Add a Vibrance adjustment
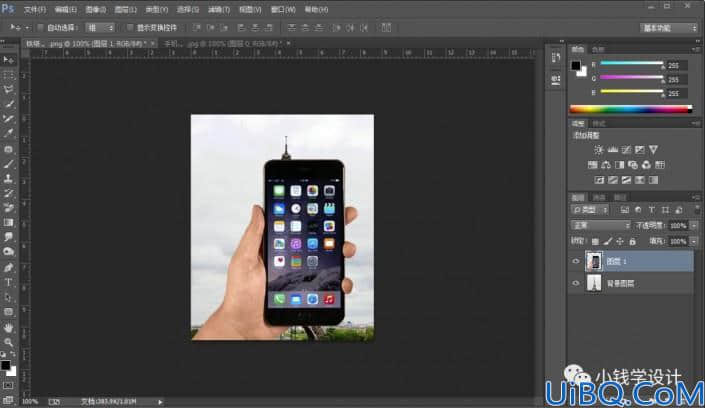 653,150
